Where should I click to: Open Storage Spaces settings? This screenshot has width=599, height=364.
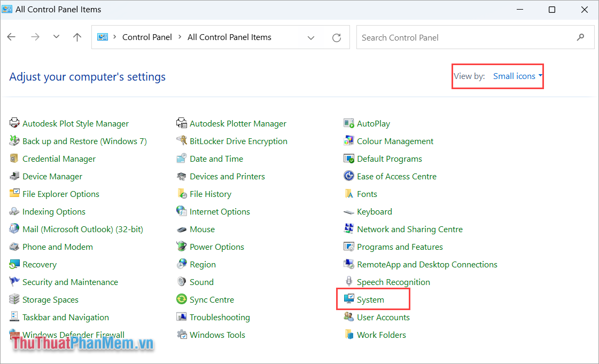point(50,299)
